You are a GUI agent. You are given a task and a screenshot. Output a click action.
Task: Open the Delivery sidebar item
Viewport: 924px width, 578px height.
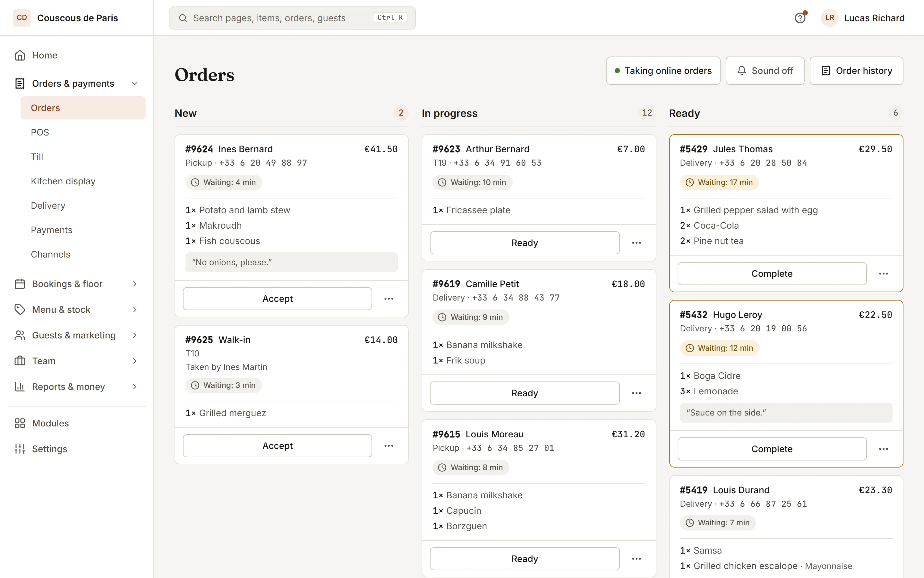coord(83,206)
